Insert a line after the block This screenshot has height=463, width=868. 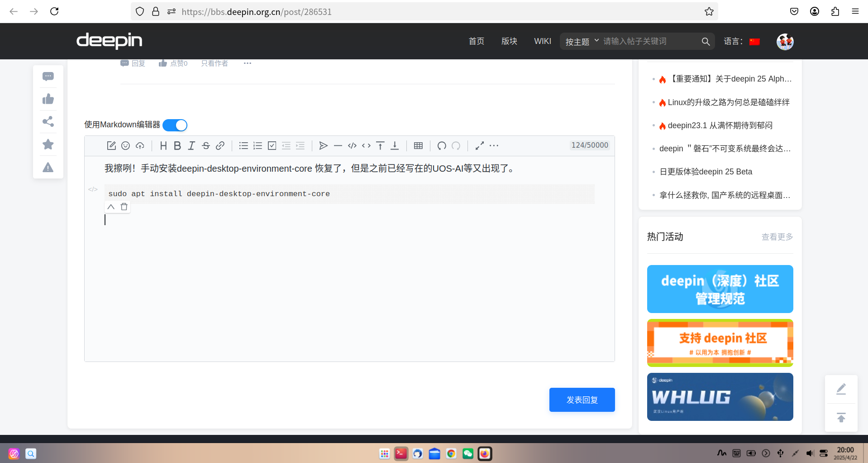[395, 145]
